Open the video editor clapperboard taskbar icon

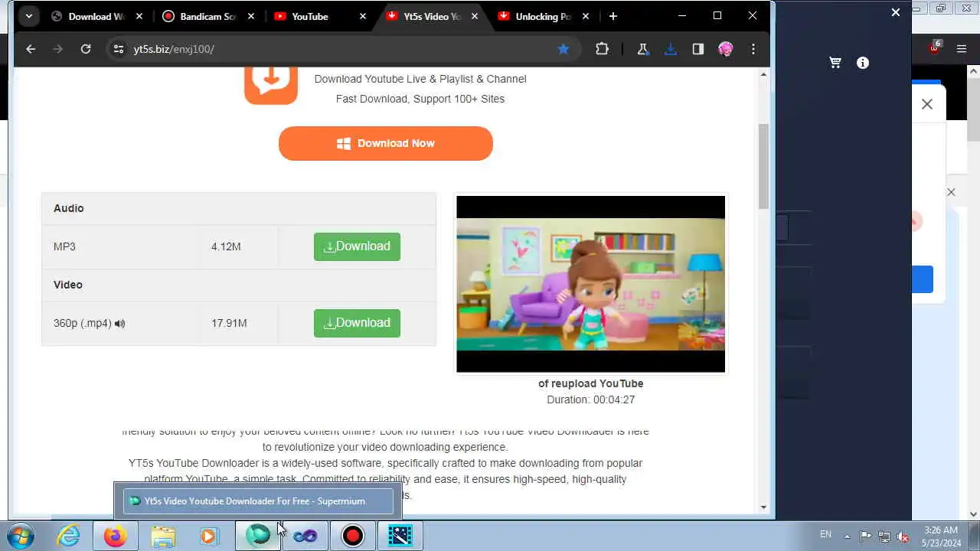pos(400,536)
